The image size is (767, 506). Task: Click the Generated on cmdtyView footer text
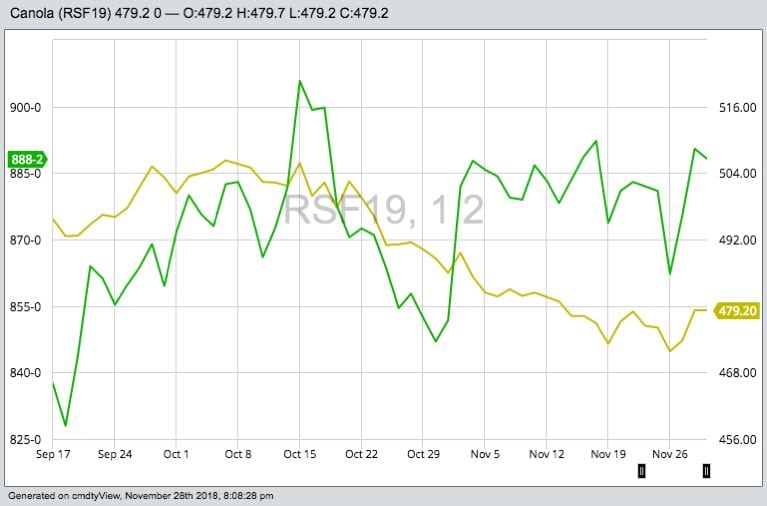point(140,495)
